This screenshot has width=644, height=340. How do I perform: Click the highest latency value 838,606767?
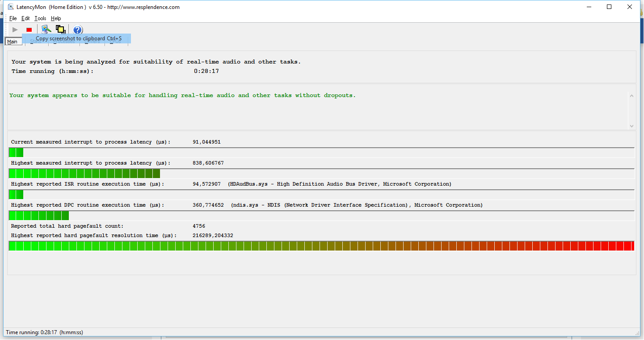coord(208,163)
